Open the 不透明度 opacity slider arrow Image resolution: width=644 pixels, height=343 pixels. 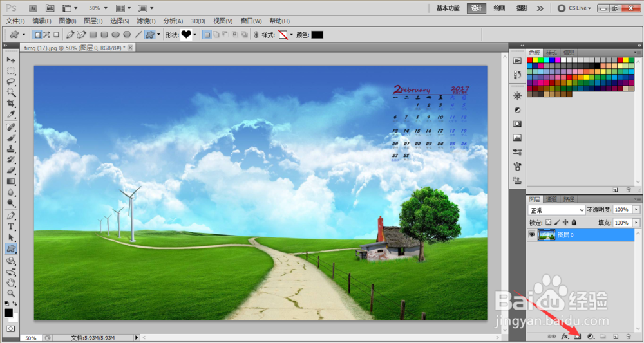(636, 210)
